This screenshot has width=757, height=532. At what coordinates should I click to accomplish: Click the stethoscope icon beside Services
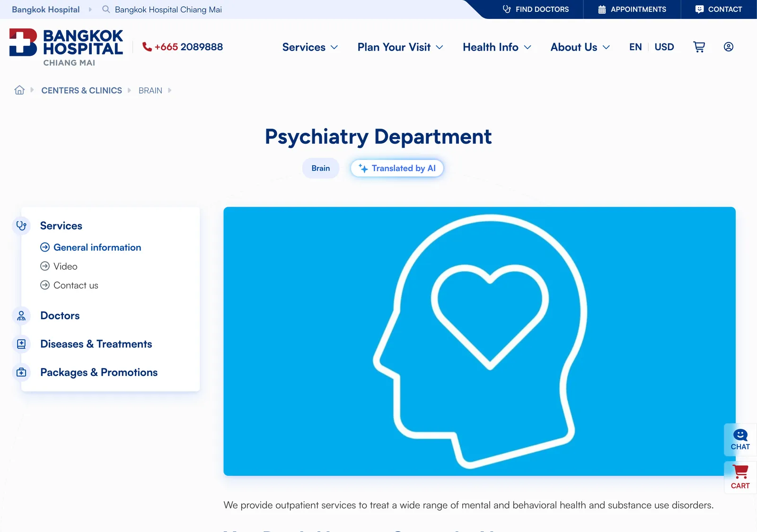[x=21, y=226]
